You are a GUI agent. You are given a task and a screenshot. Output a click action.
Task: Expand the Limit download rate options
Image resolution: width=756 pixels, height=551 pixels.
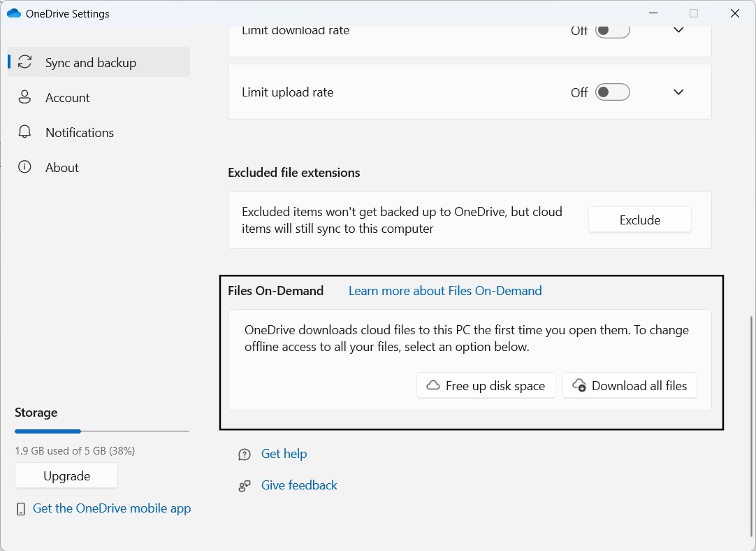pyautogui.click(x=678, y=30)
